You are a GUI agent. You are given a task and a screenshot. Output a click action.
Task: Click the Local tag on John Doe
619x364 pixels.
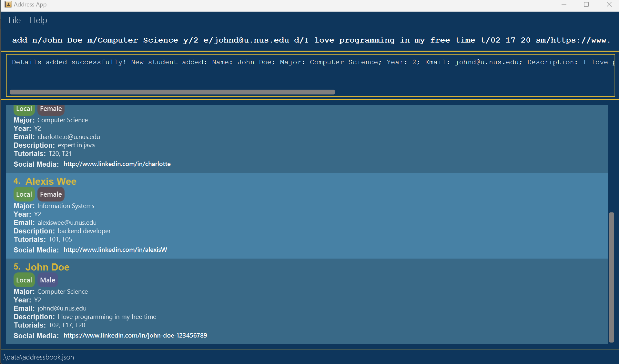pyautogui.click(x=24, y=280)
